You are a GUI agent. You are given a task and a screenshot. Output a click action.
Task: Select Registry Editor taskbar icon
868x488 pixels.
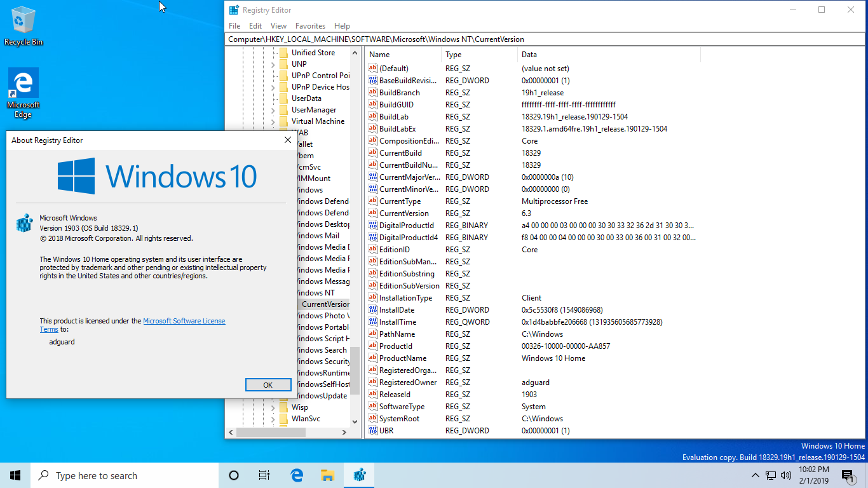coord(359,475)
